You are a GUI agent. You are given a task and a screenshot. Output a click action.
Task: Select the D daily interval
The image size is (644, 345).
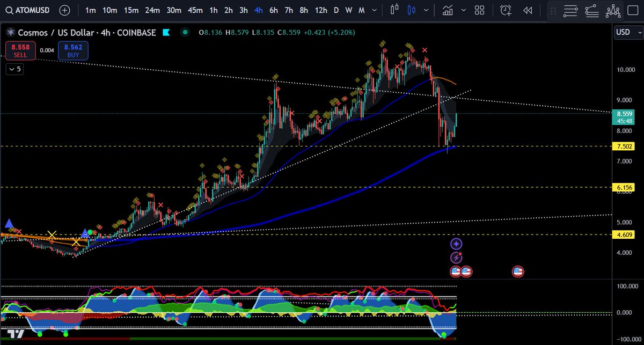336,10
